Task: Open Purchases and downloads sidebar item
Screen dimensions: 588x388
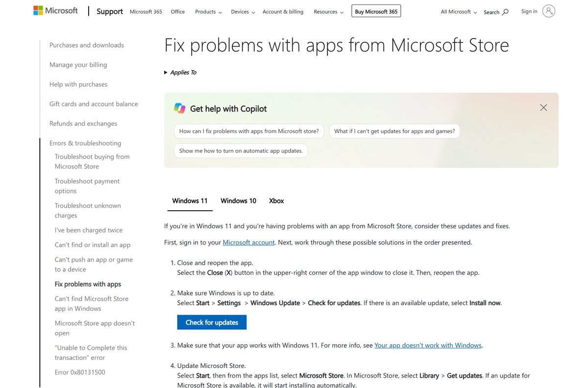Action: tap(87, 45)
